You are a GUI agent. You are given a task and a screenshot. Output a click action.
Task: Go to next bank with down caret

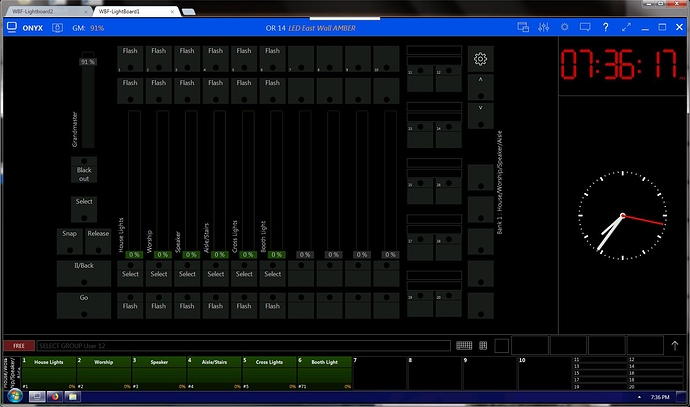481,115
